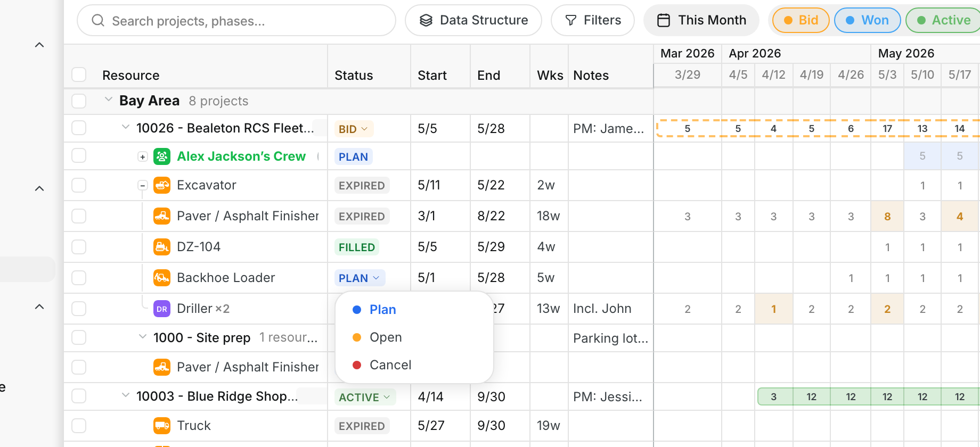Click the DZ-104 bulldozer icon

(x=162, y=247)
